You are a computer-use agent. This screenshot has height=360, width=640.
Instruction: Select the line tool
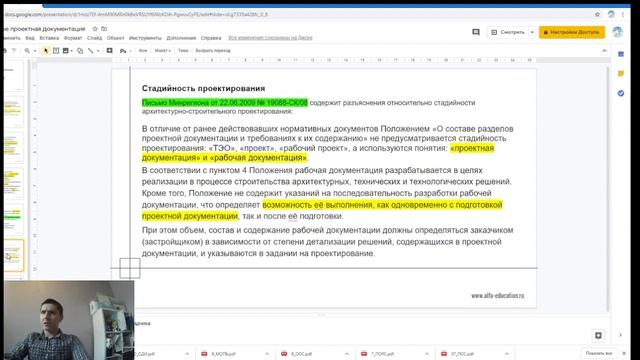[x=91, y=51]
